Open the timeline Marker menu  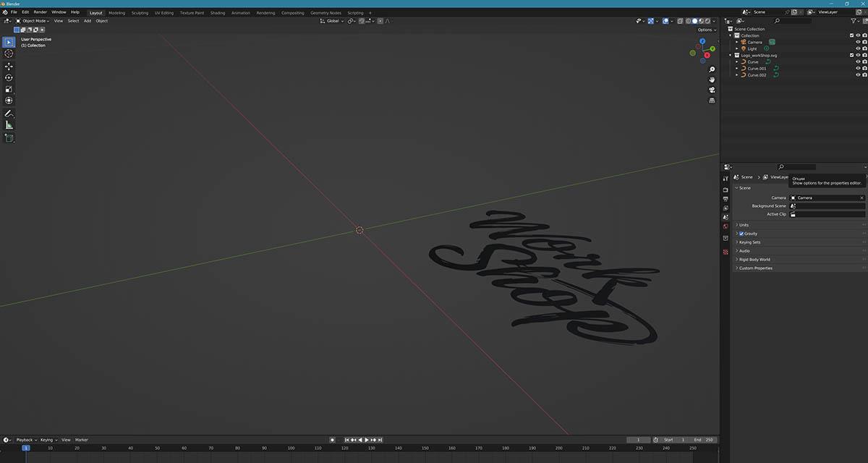[82, 440]
